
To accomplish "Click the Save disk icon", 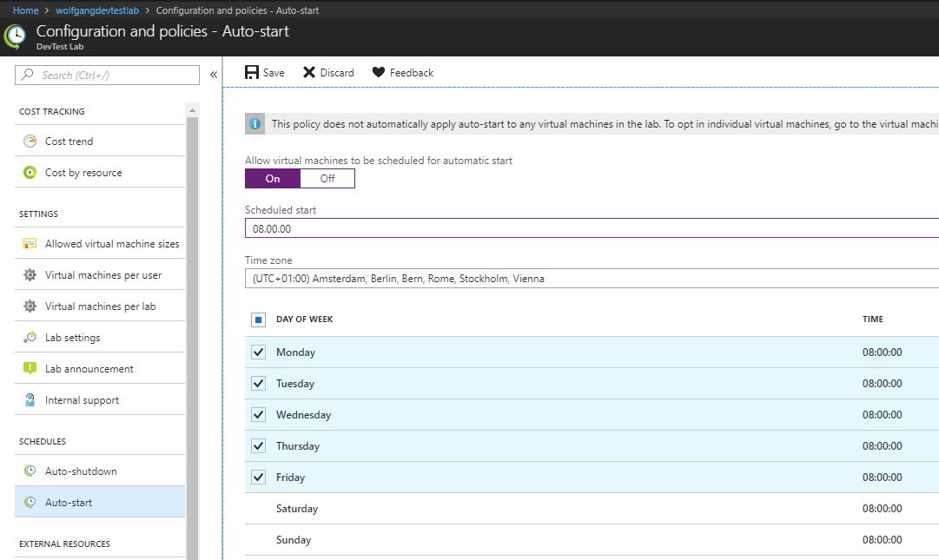I will (x=252, y=72).
